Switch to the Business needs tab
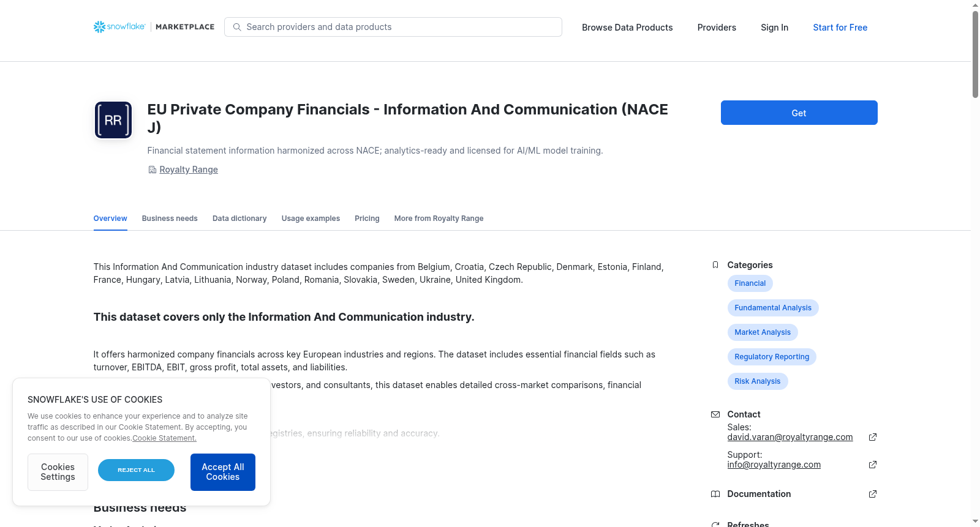 click(x=170, y=219)
